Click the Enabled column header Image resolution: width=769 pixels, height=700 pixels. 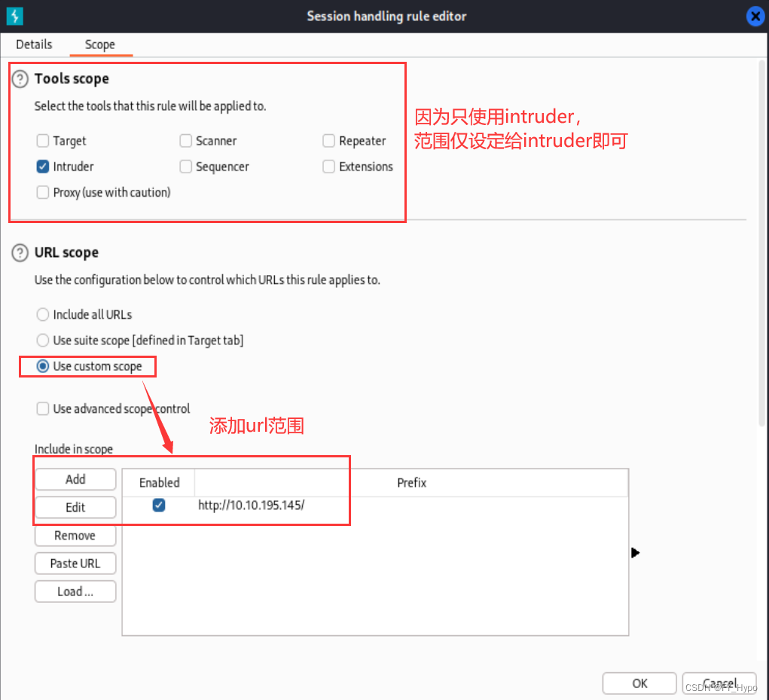(159, 483)
